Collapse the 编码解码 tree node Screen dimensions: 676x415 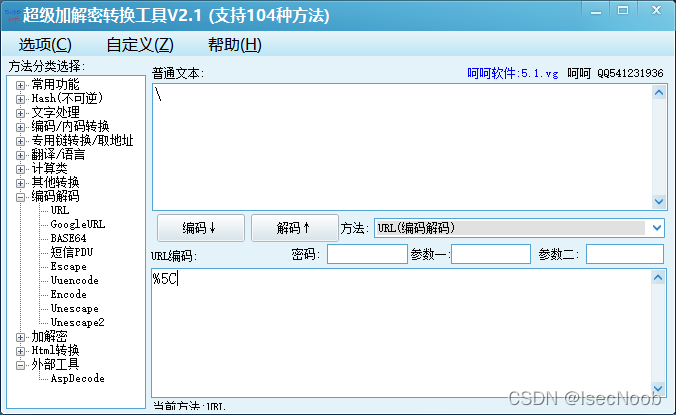tap(20, 197)
